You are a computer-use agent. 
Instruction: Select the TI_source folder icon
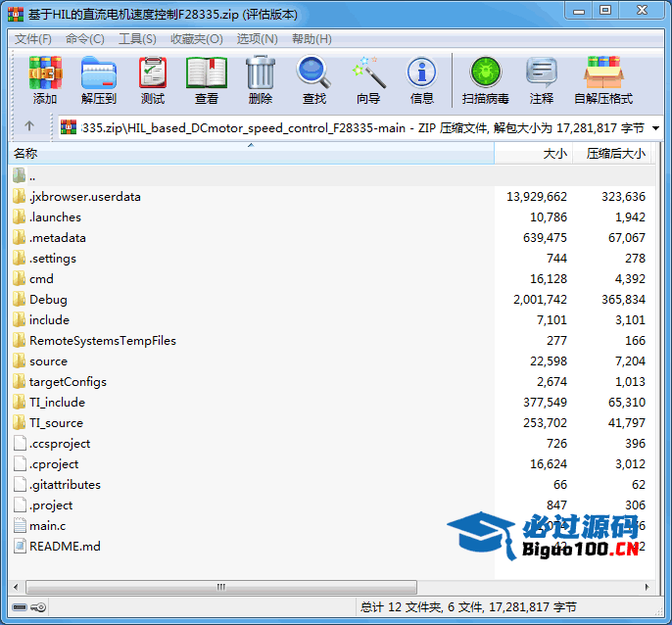[19, 422]
